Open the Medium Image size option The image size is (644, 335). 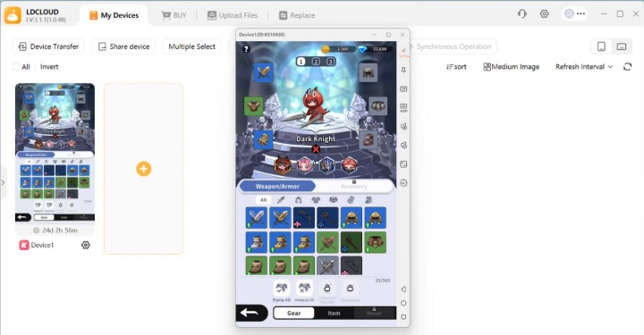point(511,67)
